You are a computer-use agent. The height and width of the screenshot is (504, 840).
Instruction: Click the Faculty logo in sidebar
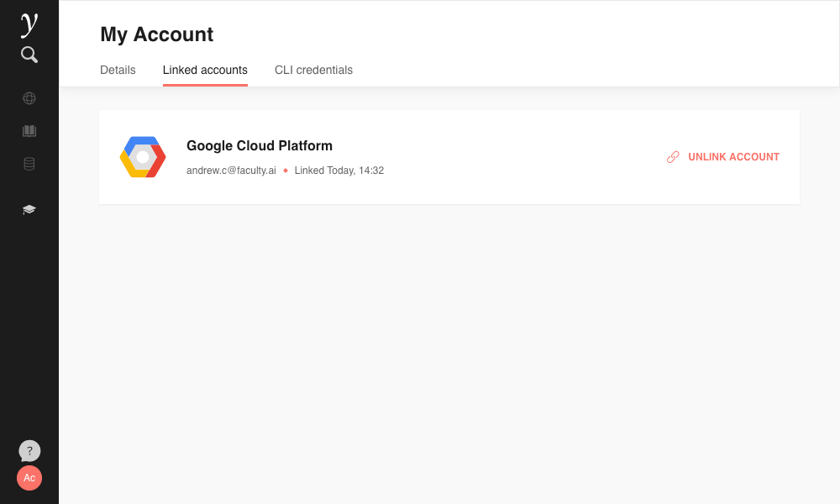point(29,24)
